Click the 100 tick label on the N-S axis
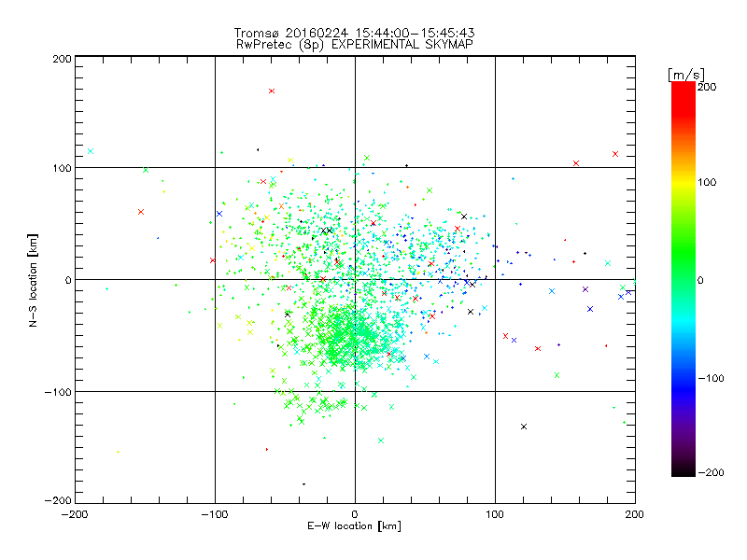 62,168
